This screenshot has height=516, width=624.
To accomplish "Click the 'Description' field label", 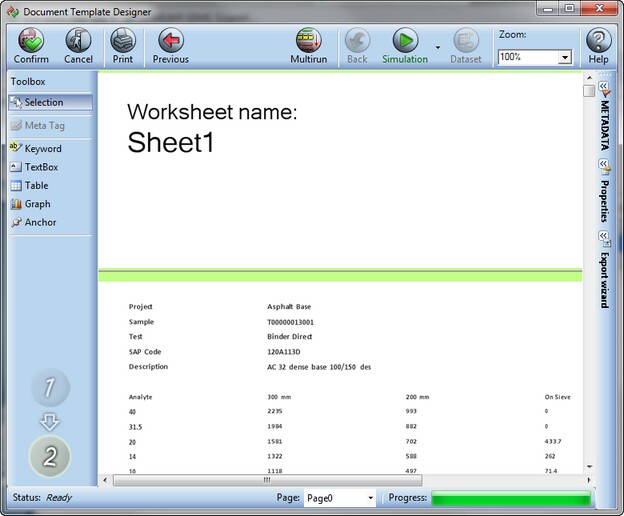I will 148,367.
